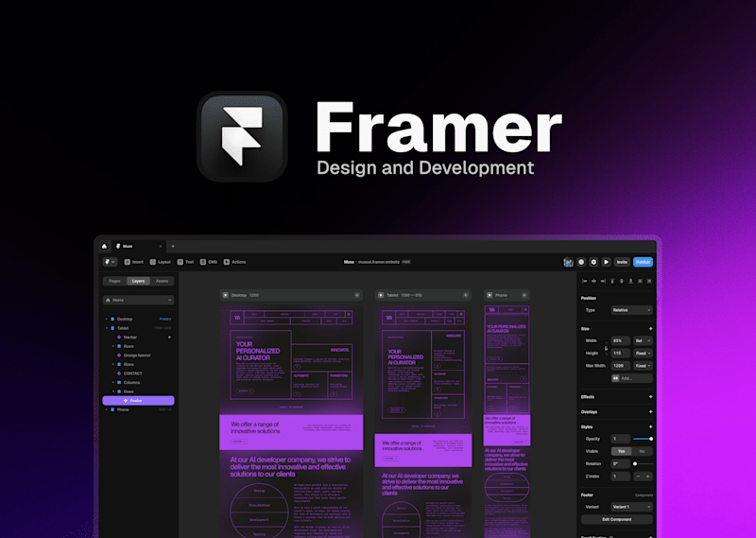Click plus icon next to Size section
Screen dimensions: 756x538
click(650, 329)
